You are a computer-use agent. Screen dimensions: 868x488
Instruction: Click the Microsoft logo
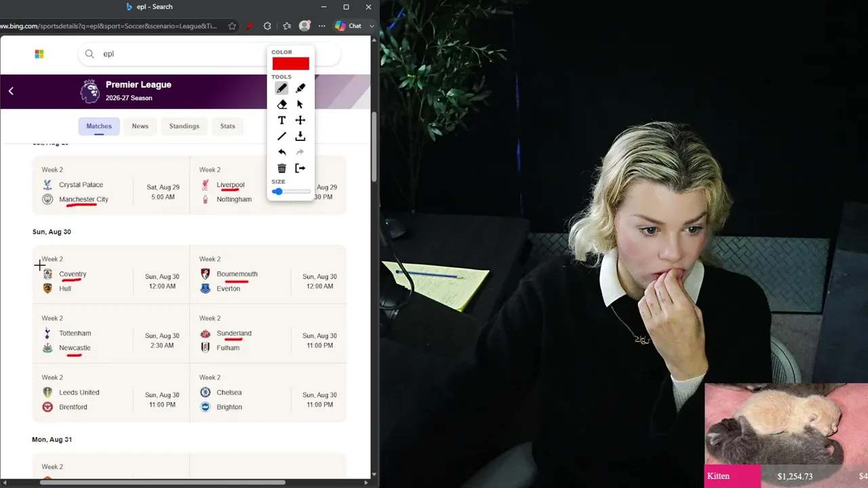click(x=39, y=54)
